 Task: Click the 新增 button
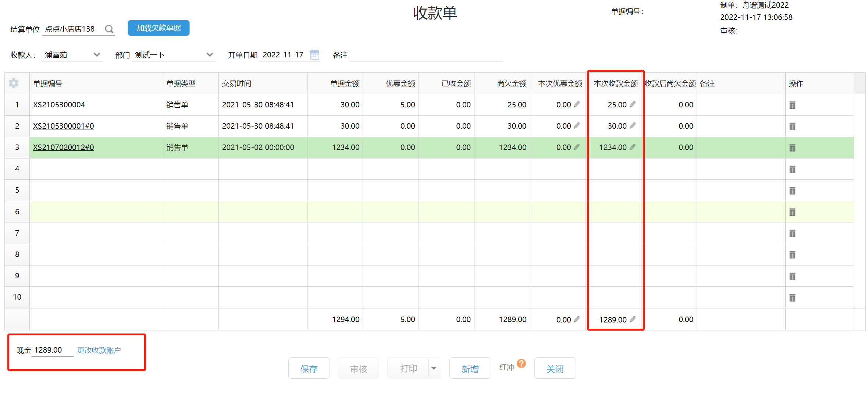tap(470, 368)
